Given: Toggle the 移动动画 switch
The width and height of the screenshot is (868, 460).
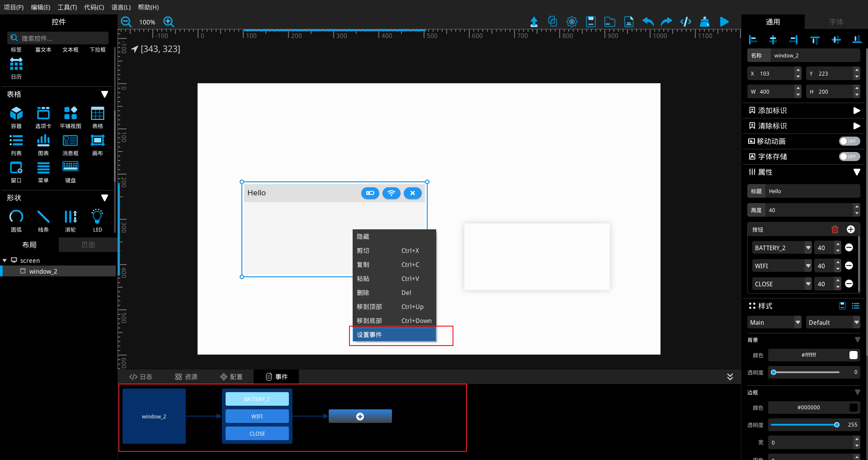Looking at the screenshot, I should 849,141.
